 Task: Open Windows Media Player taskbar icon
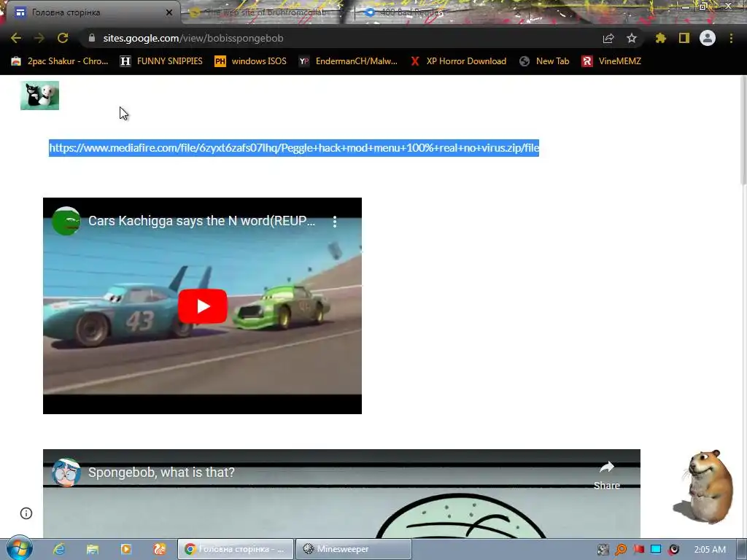pos(125,549)
